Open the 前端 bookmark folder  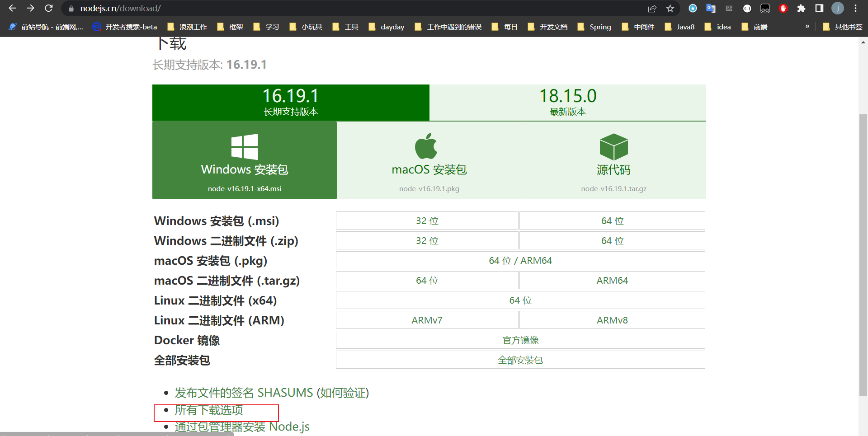755,27
